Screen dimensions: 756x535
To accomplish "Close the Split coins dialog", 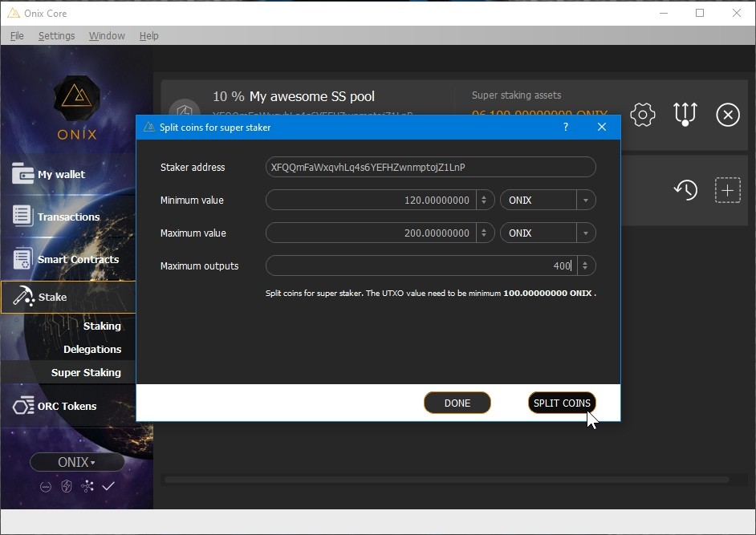I will [x=602, y=127].
